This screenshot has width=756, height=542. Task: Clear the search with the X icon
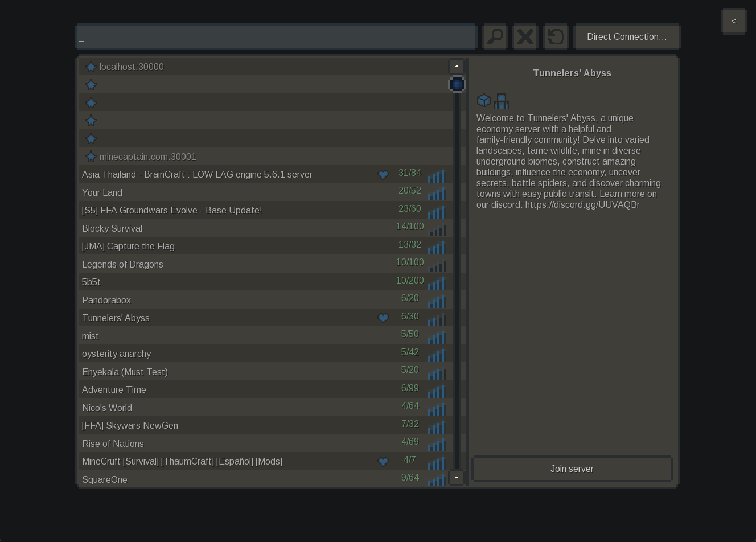pos(525,37)
